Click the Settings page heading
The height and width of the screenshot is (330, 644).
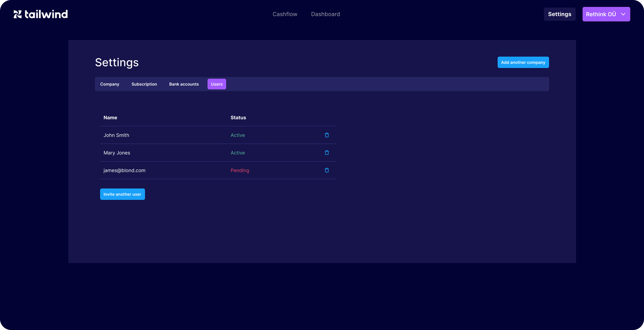click(117, 63)
